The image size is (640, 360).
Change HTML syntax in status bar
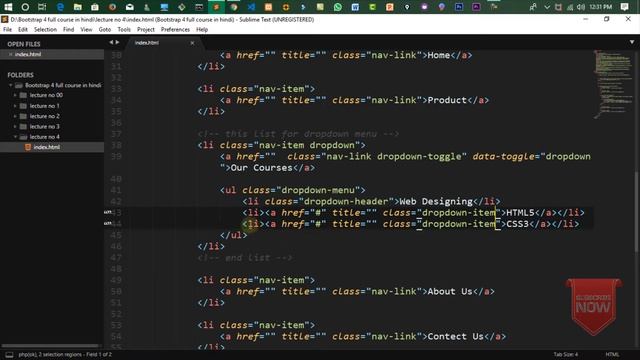pyautogui.click(x=612, y=354)
